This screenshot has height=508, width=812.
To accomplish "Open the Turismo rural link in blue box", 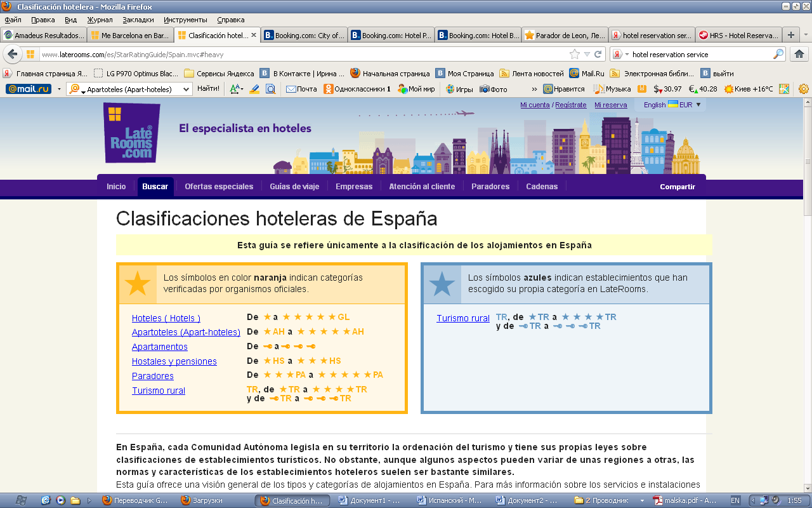I will [x=463, y=318].
